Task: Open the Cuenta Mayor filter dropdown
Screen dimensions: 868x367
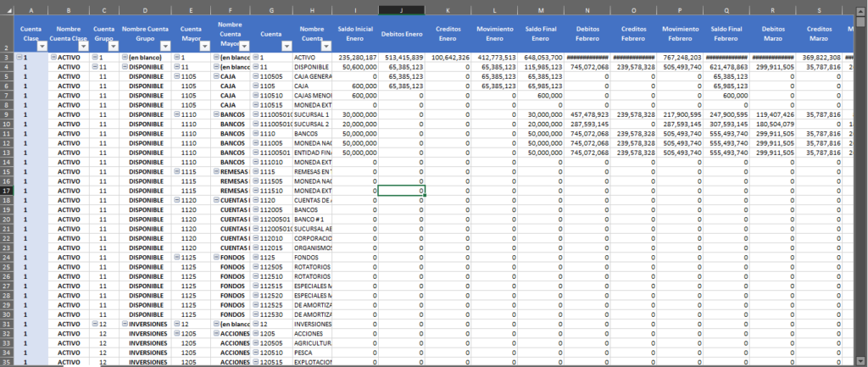Action: point(205,47)
